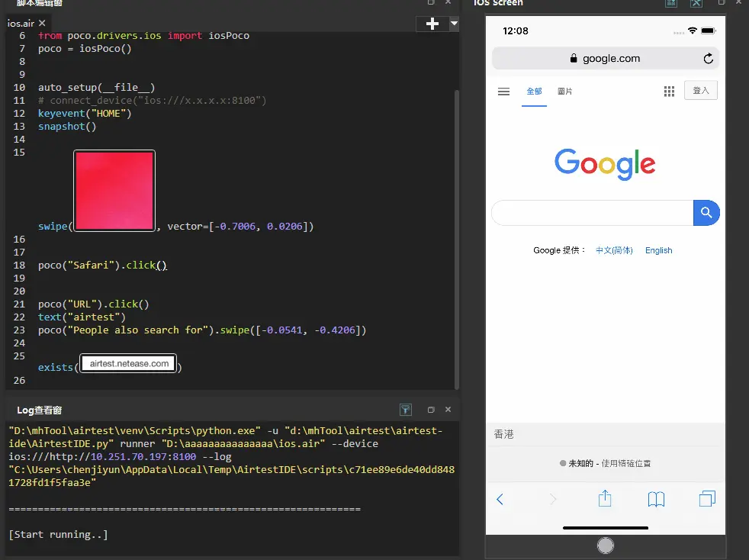Go back in Safari
This screenshot has width=749, height=560.
[x=500, y=499]
